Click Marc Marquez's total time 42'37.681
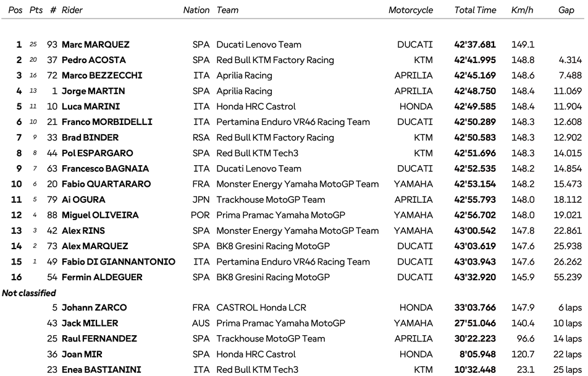The height and width of the screenshot is (376, 588). point(475,45)
